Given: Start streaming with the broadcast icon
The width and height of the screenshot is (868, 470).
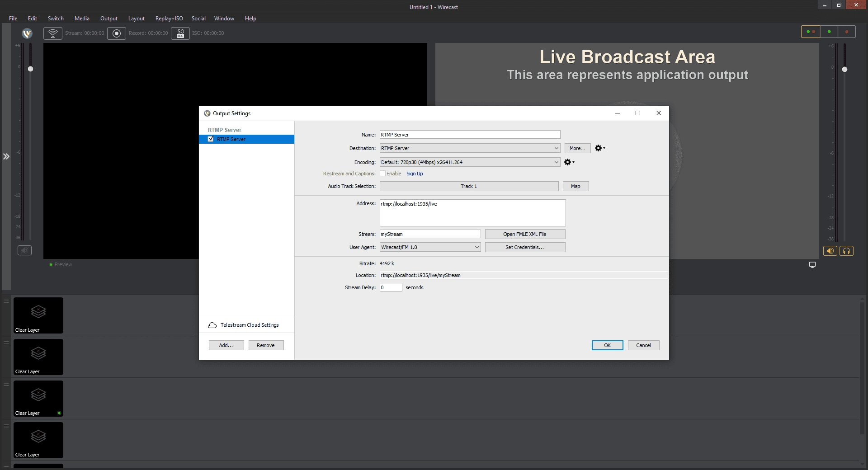Looking at the screenshot, I should pos(53,33).
